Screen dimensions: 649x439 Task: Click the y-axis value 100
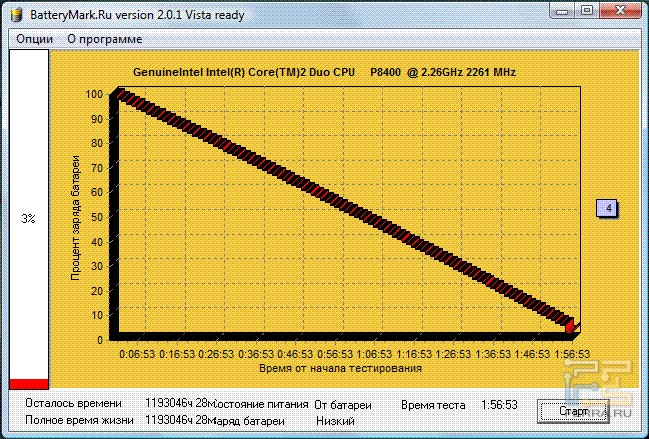pyautogui.click(x=94, y=94)
